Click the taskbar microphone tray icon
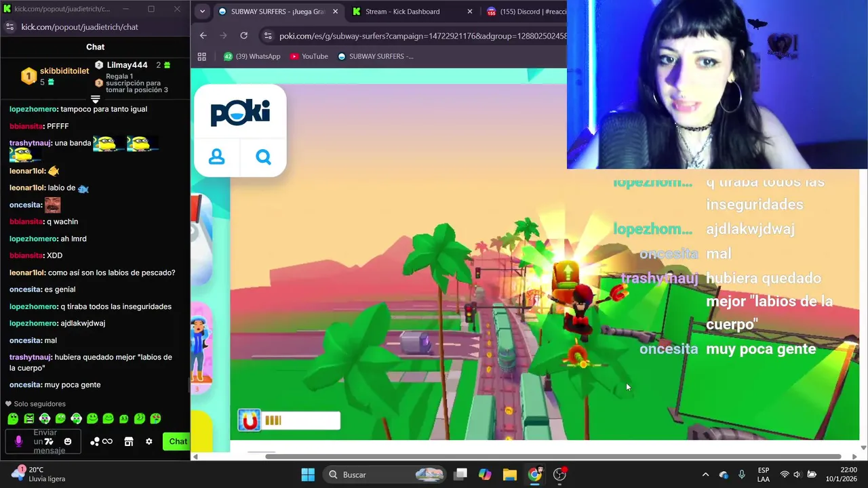 pyautogui.click(x=742, y=474)
